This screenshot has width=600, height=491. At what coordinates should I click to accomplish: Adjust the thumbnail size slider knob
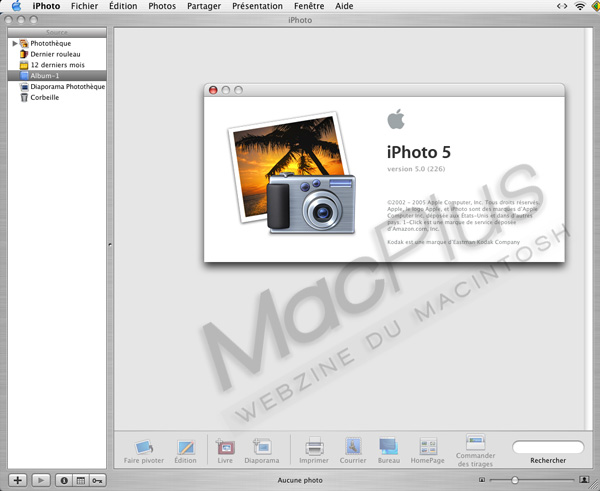(515, 480)
